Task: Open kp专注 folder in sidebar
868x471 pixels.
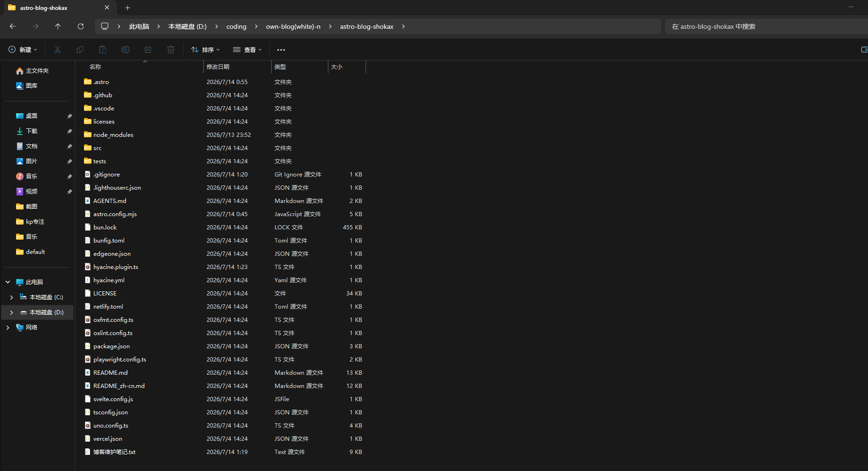Action: point(30,222)
